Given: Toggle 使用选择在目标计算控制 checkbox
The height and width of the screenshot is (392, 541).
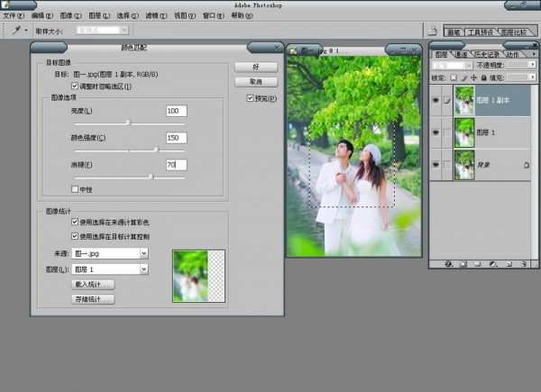Looking at the screenshot, I should tap(75, 236).
